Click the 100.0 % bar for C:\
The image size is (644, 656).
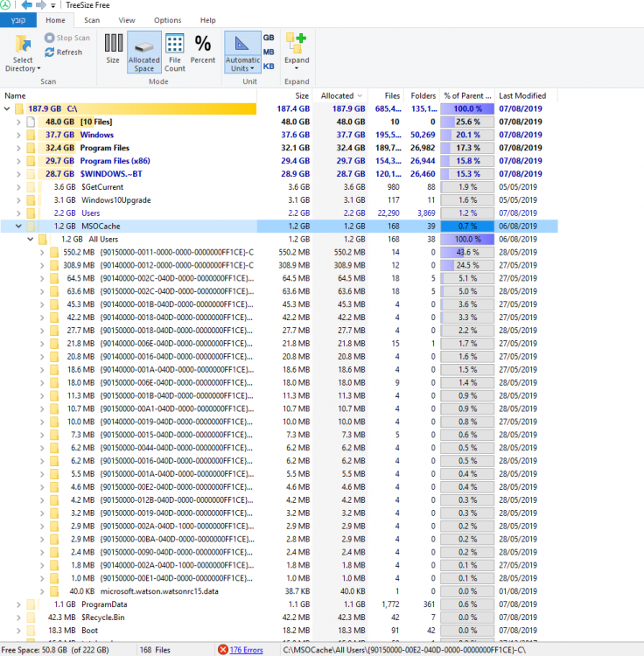pos(467,108)
